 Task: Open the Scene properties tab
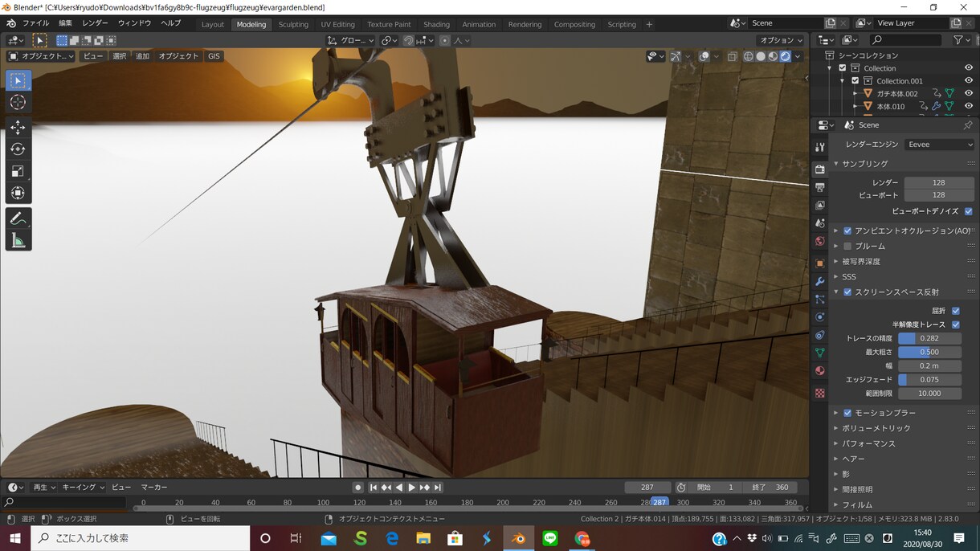(819, 223)
